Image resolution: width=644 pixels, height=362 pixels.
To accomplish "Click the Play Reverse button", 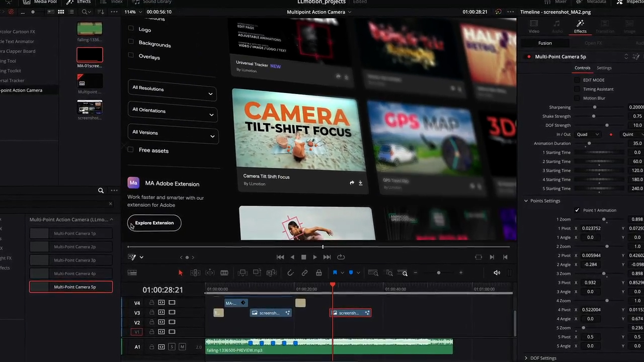I will 292,257.
